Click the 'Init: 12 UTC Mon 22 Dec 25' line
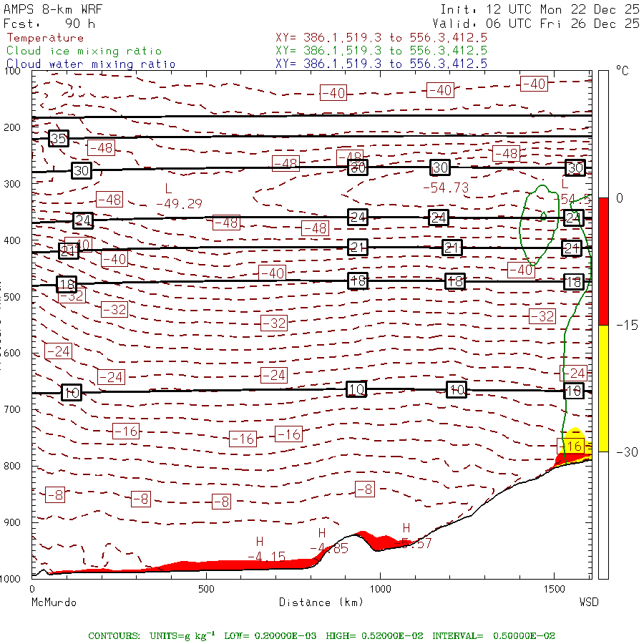The height and width of the screenshot is (644, 644). pyautogui.click(x=540, y=9)
